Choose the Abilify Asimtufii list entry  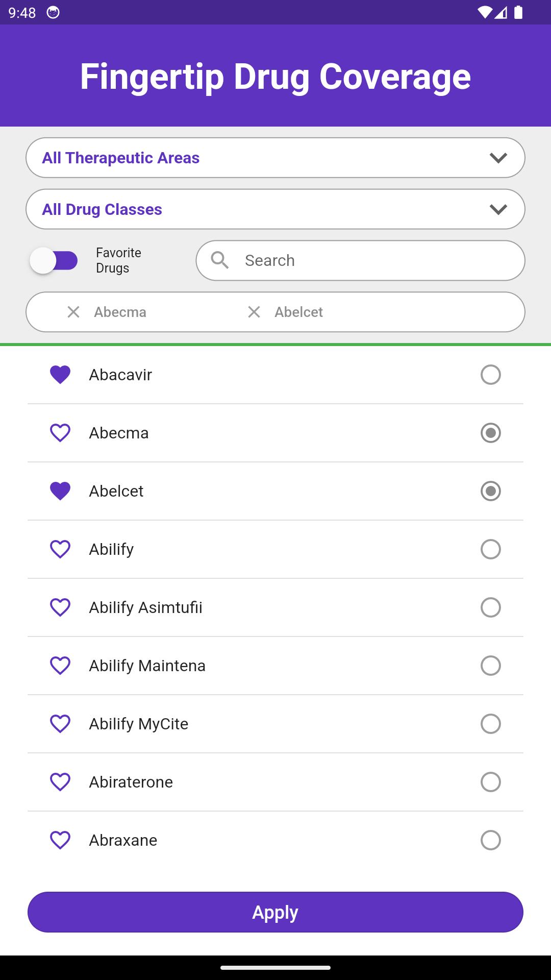coord(275,607)
